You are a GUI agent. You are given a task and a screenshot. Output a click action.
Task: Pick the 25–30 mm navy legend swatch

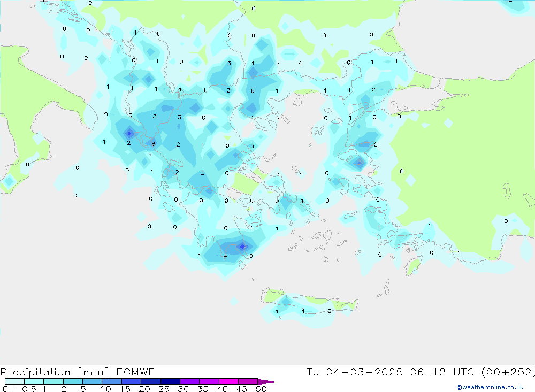pos(170,381)
